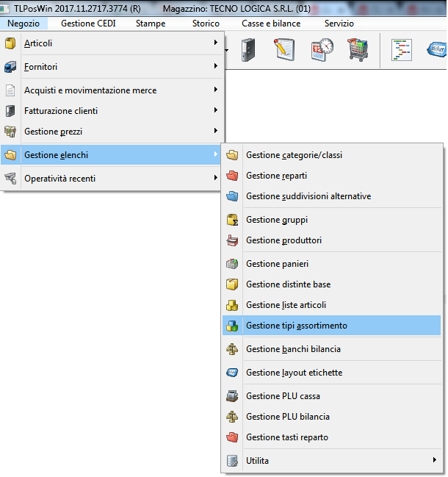Select Gestione reparti from submenu
The width and height of the screenshot is (448, 477).
(x=276, y=176)
